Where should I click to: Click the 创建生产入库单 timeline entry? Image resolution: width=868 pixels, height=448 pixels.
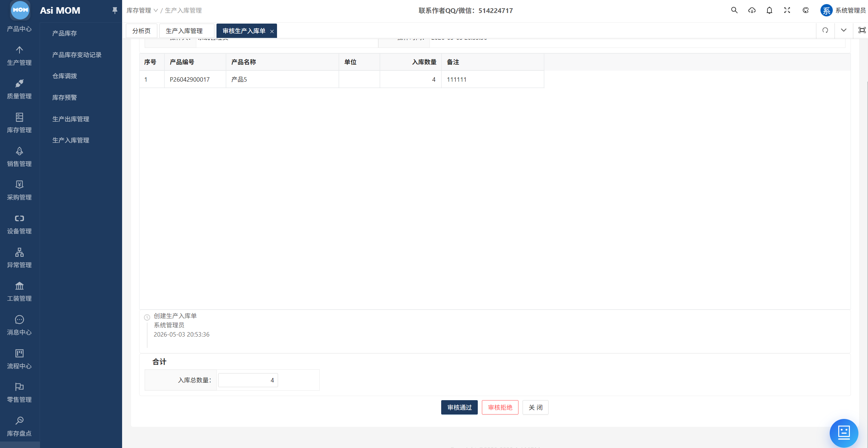175,316
